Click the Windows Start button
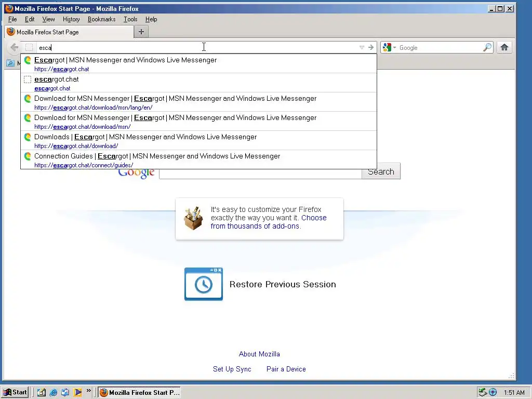Viewport: 532px width, 399px height. 15,392
